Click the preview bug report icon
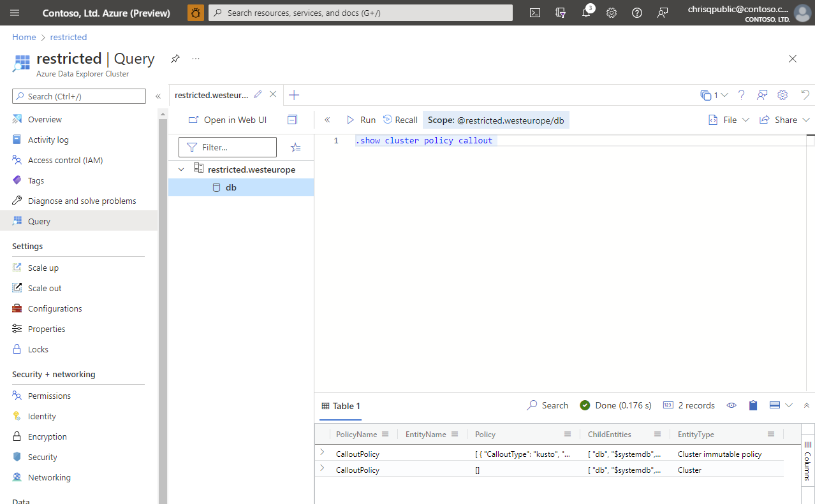The height and width of the screenshot is (504, 815). tap(196, 13)
